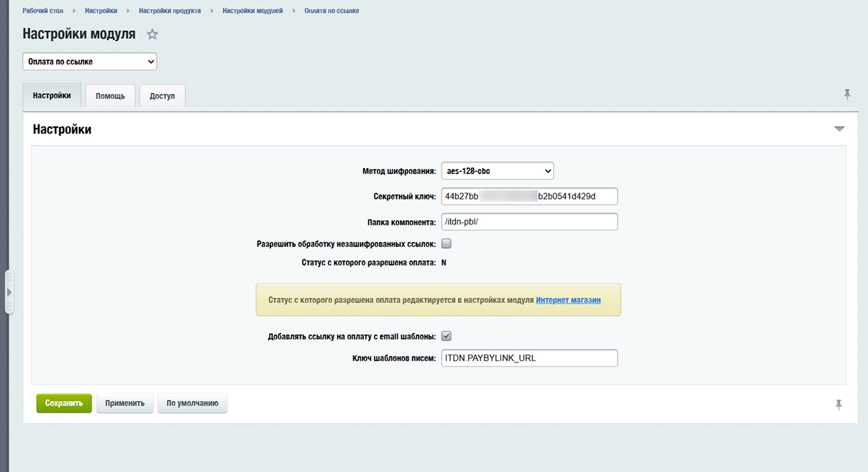Screen dimensions: 868x472
Task: Click the star icon to favorite this page
Action: 152,34
